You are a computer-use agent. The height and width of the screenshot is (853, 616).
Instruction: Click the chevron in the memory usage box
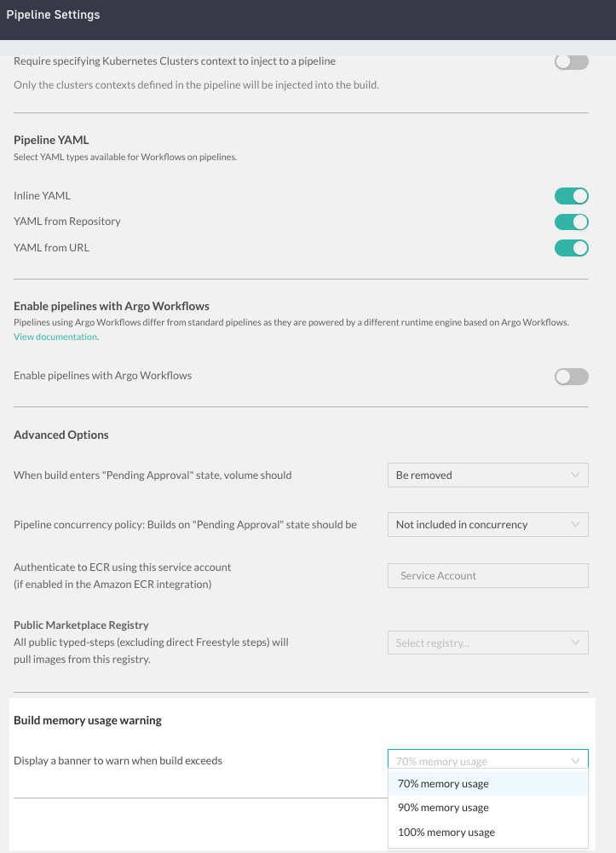click(576, 761)
